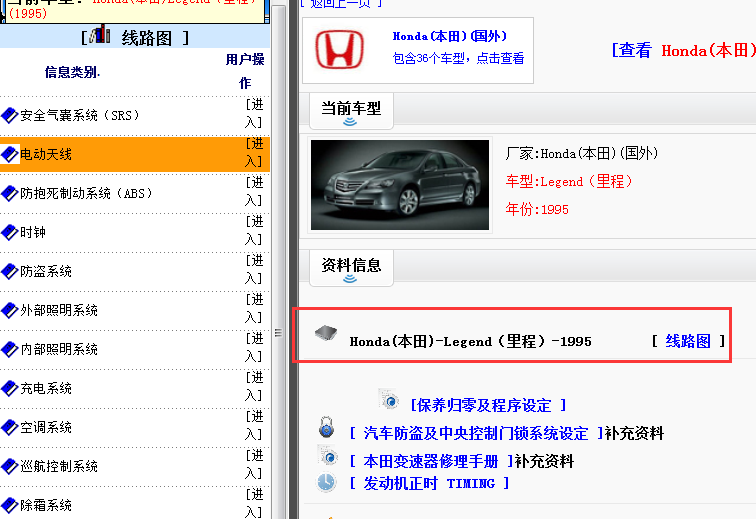This screenshot has width=756, height=519.
Task: Click 进入 for 除霜系统
Action: 254,504
